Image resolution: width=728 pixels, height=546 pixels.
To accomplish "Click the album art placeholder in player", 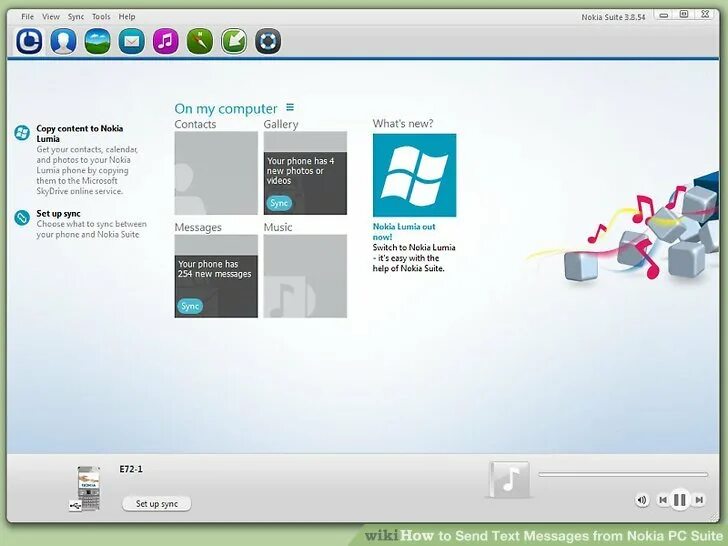I will [509, 480].
